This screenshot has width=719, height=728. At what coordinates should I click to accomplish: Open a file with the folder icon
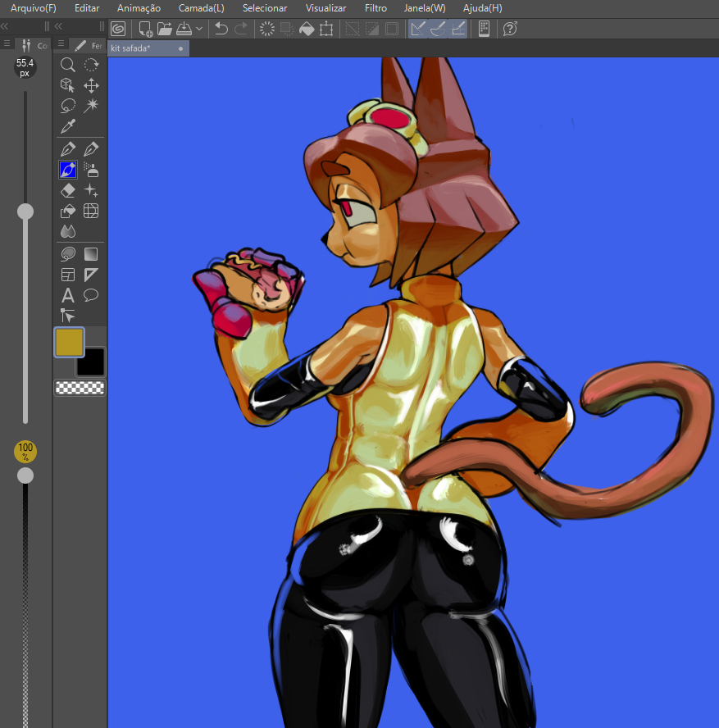pyautogui.click(x=164, y=29)
